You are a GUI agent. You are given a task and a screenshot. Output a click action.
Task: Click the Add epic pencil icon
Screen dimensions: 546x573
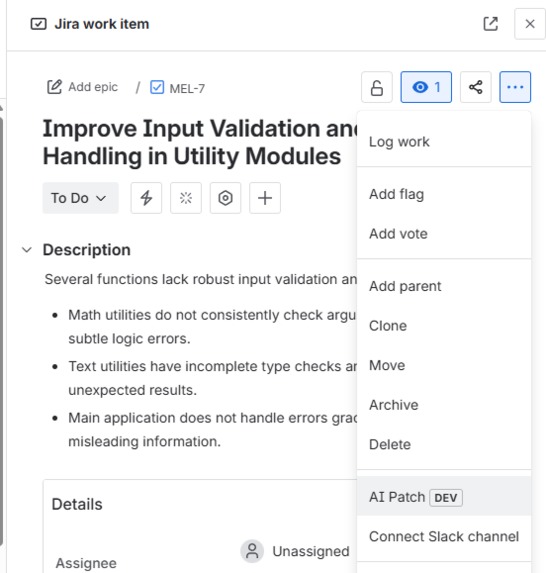pyautogui.click(x=54, y=87)
